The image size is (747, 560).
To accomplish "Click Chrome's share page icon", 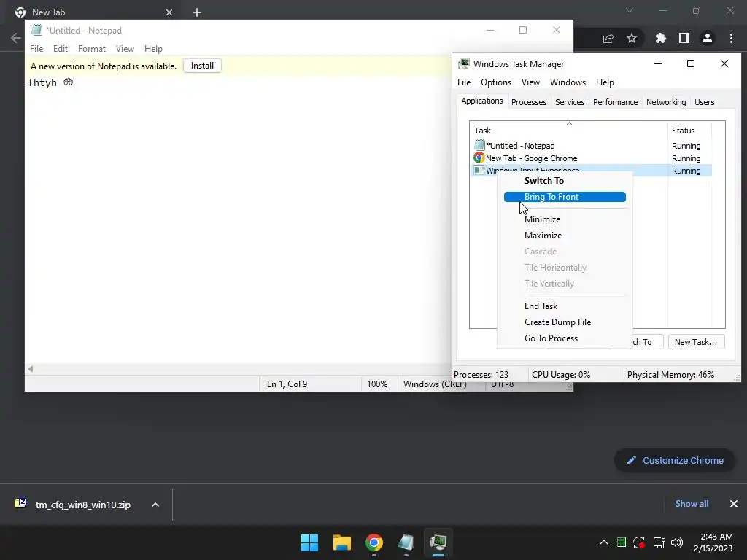I will tap(608, 39).
